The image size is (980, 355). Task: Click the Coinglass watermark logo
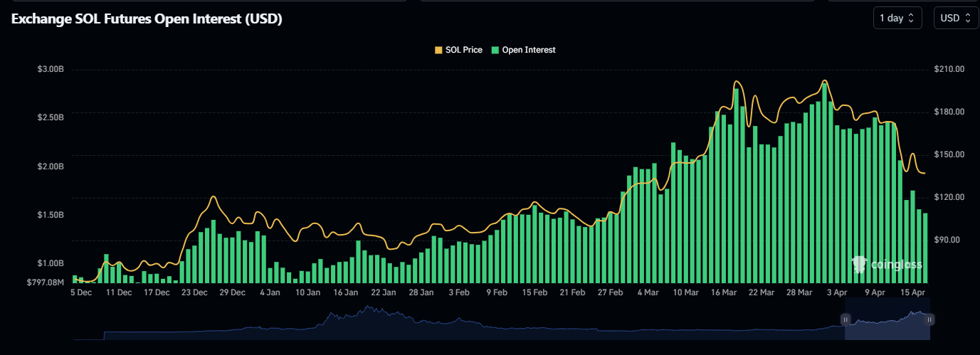[887, 265]
